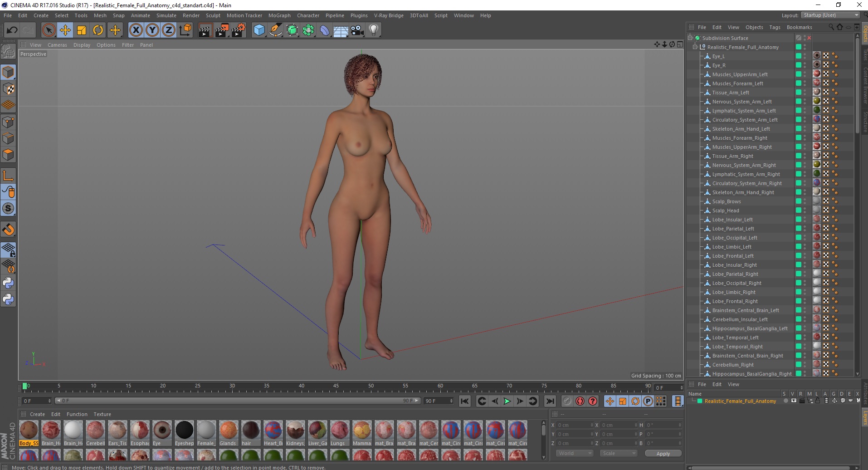This screenshot has width=868, height=470.
Task: Add a Cube primitive object
Action: pyautogui.click(x=259, y=30)
